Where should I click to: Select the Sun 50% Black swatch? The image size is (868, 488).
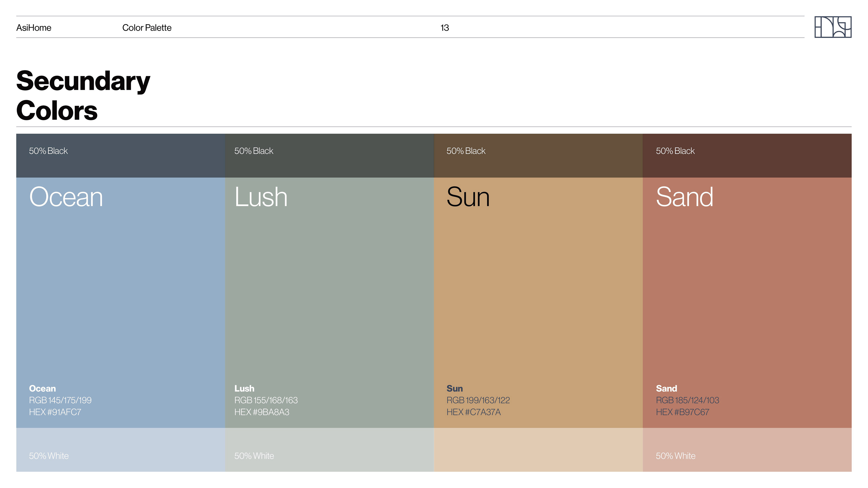pyautogui.click(x=538, y=156)
